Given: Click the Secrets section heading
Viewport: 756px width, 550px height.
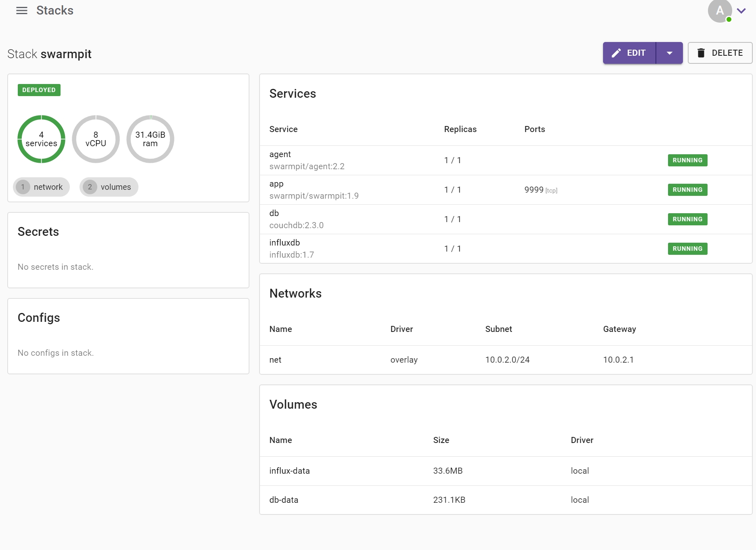Looking at the screenshot, I should [38, 232].
